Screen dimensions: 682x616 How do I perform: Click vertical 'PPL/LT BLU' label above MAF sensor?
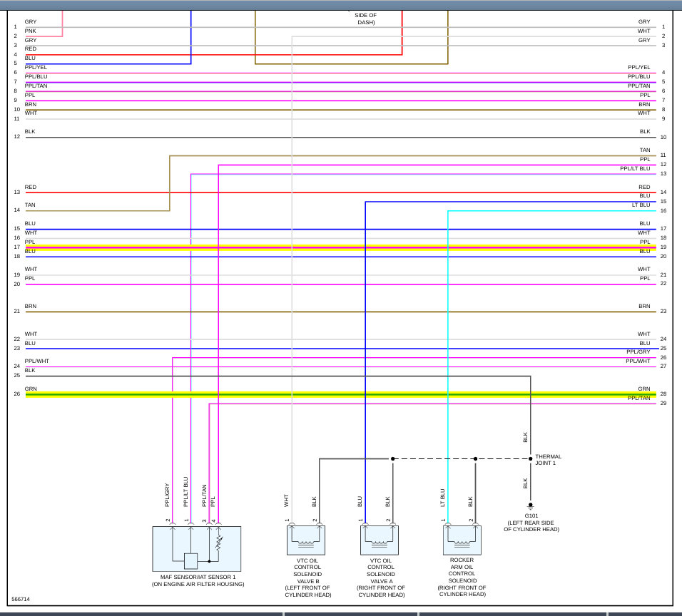click(x=185, y=492)
